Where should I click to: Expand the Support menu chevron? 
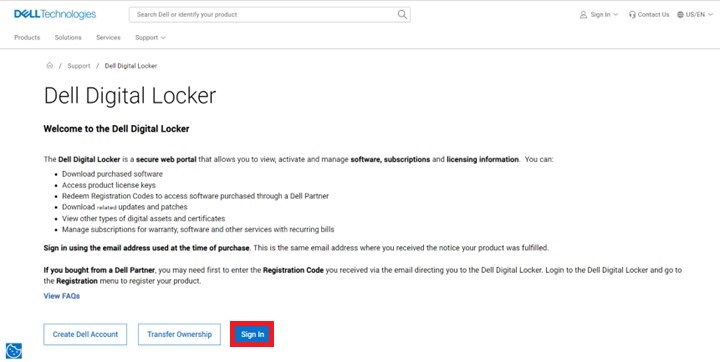point(163,38)
